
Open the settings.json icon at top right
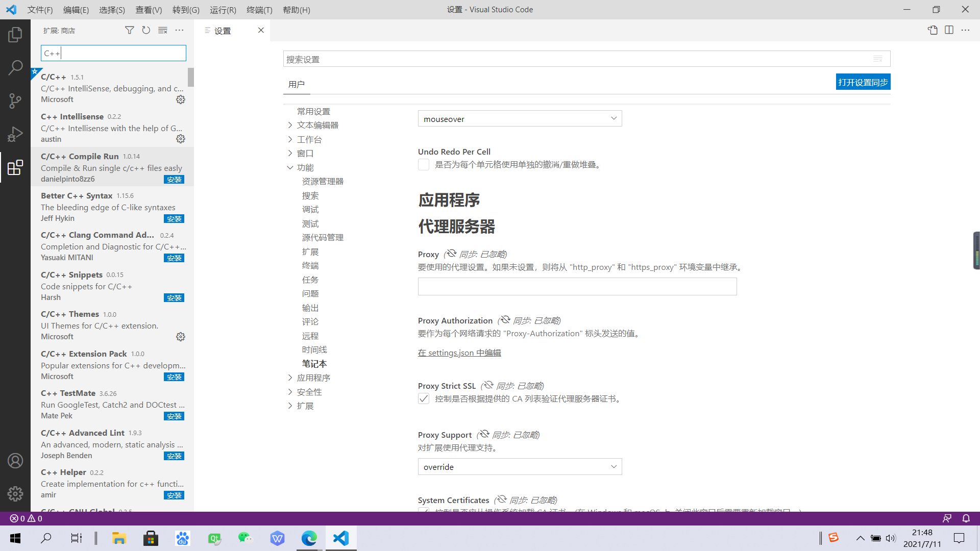933,30
